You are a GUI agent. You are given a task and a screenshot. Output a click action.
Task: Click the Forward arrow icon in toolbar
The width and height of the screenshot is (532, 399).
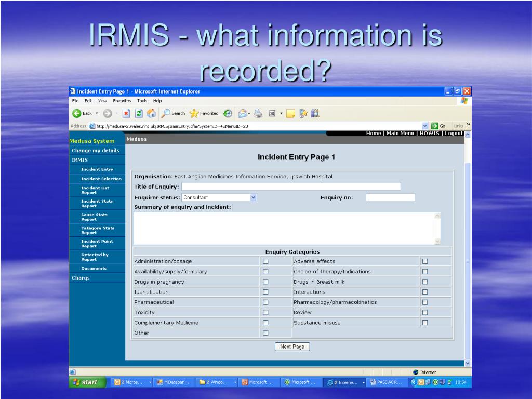pos(108,113)
